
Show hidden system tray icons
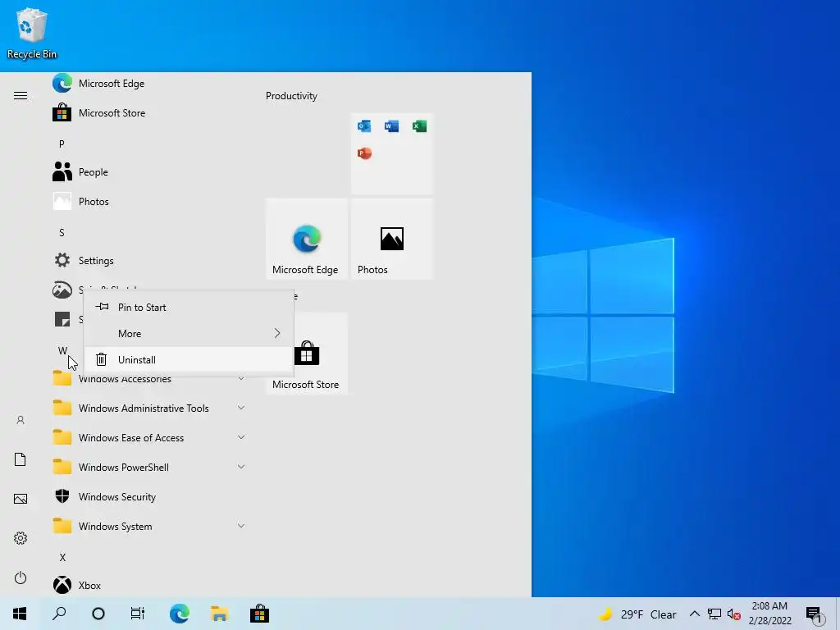[x=694, y=614]
